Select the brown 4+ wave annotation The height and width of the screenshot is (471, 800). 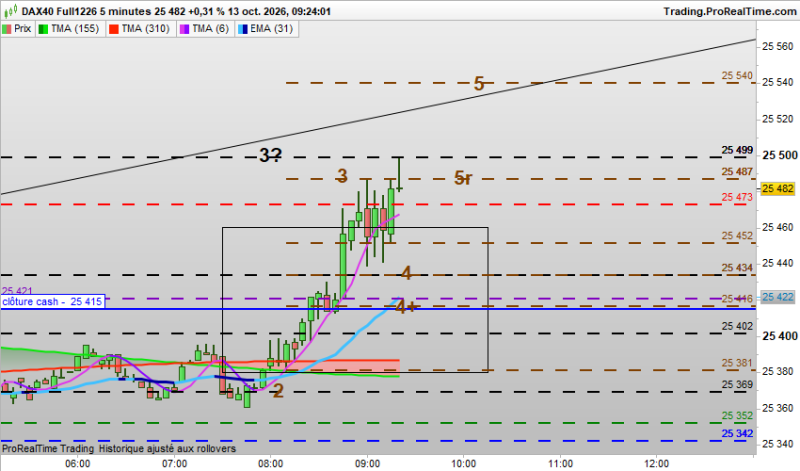coord(407,307)
